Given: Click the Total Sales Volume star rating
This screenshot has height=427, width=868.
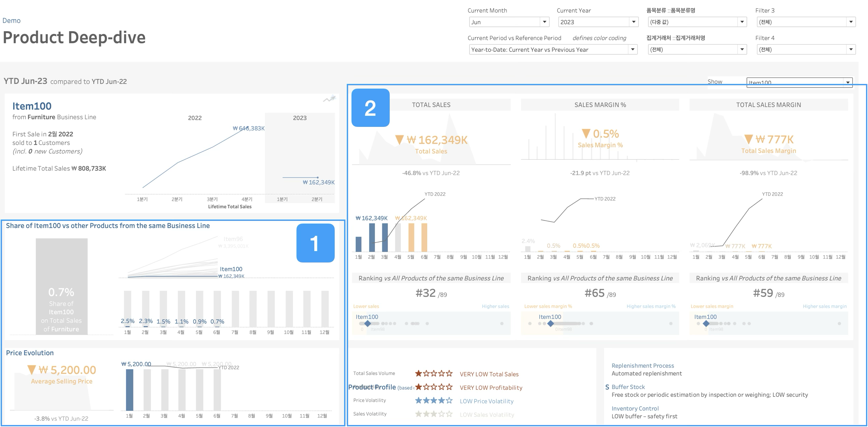Looking at the screenshot, I should [434, 373].
